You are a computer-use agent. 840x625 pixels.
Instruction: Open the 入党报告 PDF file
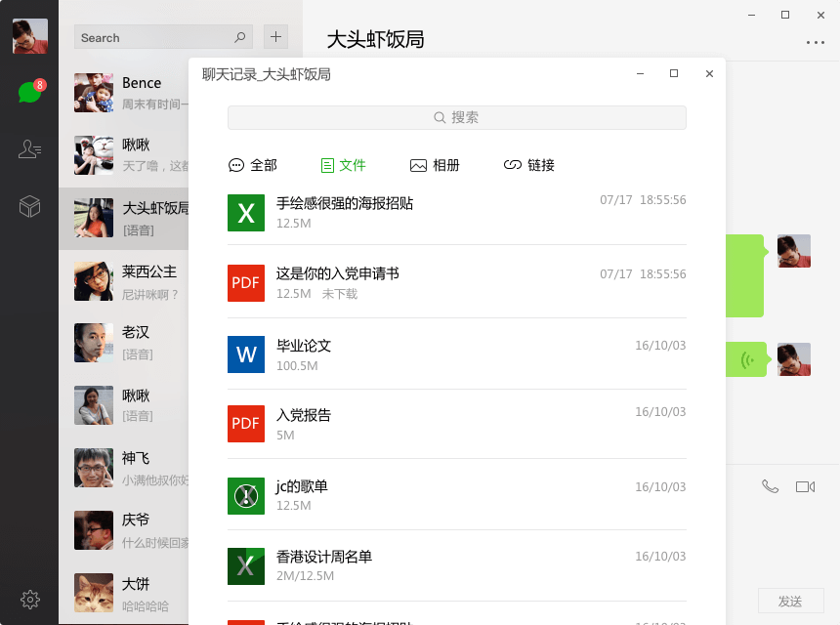pos(457,424)
